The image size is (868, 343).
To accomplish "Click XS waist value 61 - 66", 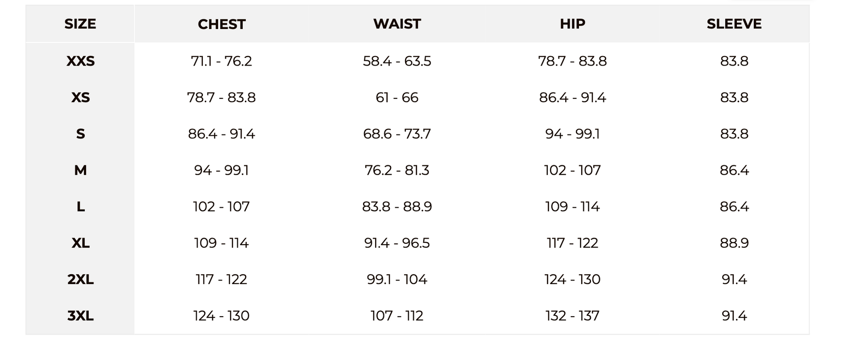I will point(397,97).
